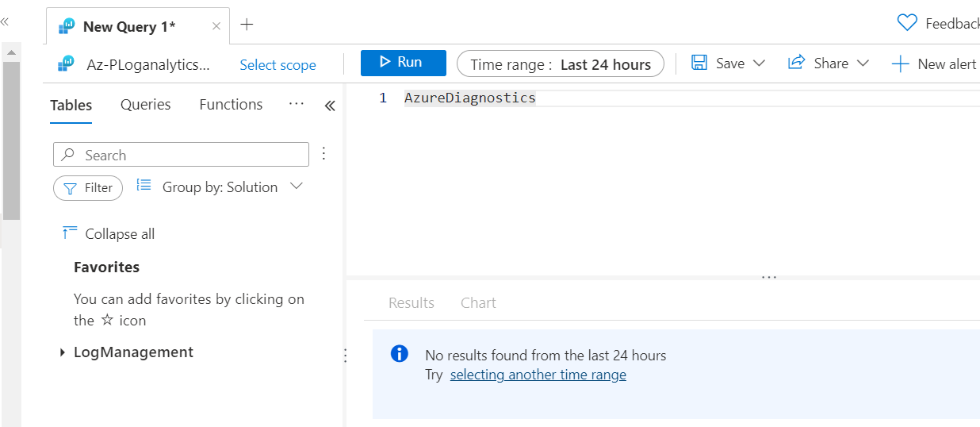Screen dimensions: 980x427
Task: Click Collapse all
Action: (109, 233)
